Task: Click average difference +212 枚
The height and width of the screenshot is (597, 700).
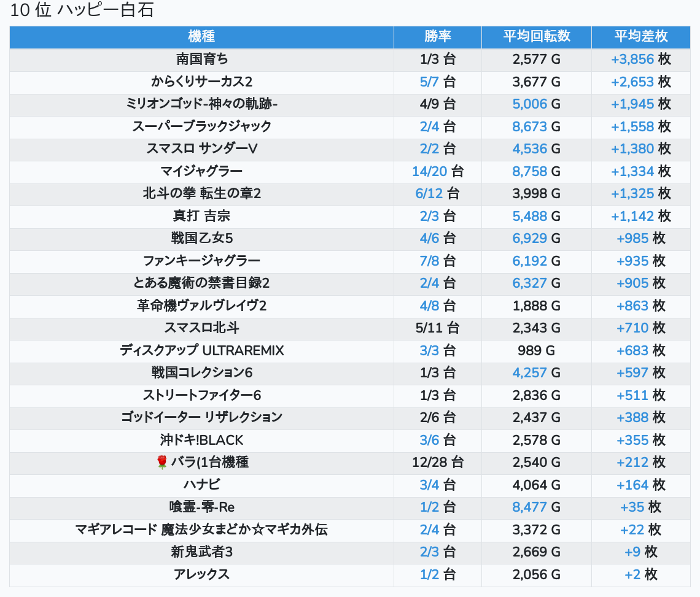Action: [x=640, y=462]
